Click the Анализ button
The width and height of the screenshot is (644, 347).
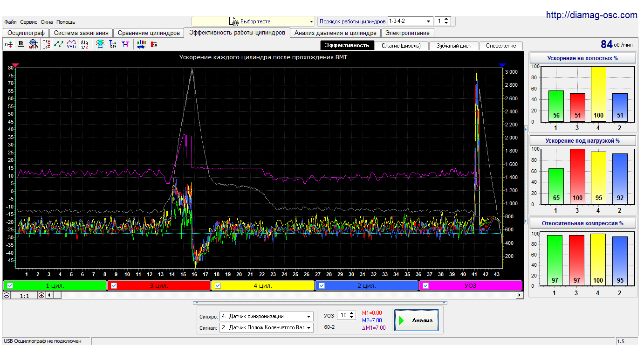[x=417, y=320]
